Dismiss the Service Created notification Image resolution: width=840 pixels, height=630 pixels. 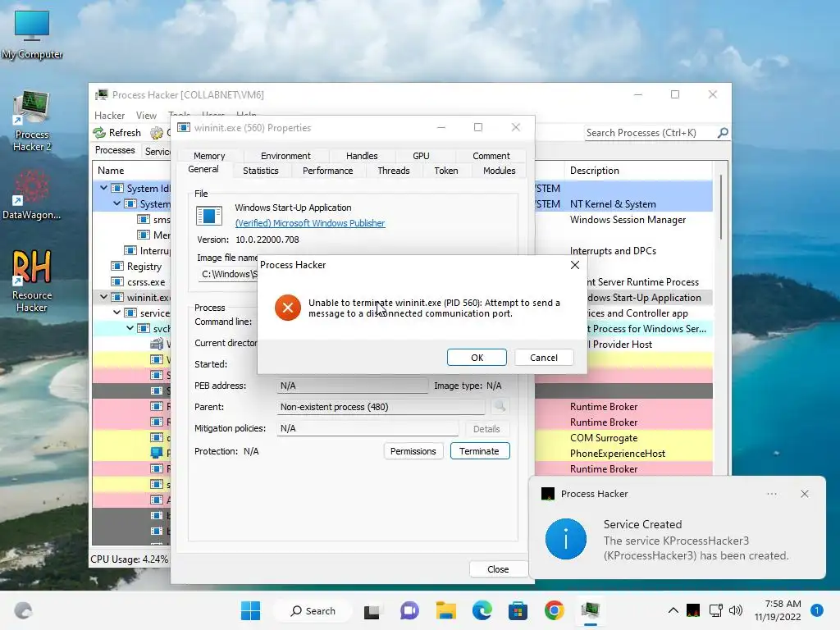point(805,494)
